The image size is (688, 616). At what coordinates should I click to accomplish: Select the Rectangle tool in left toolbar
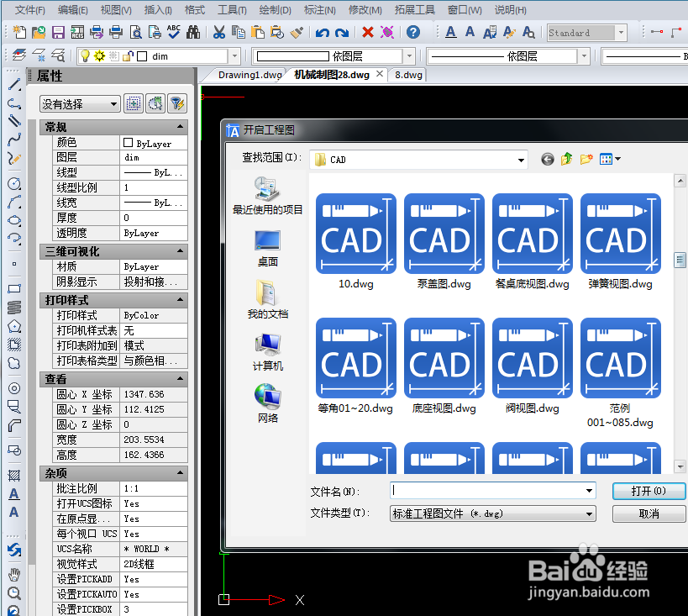(14, 289)
